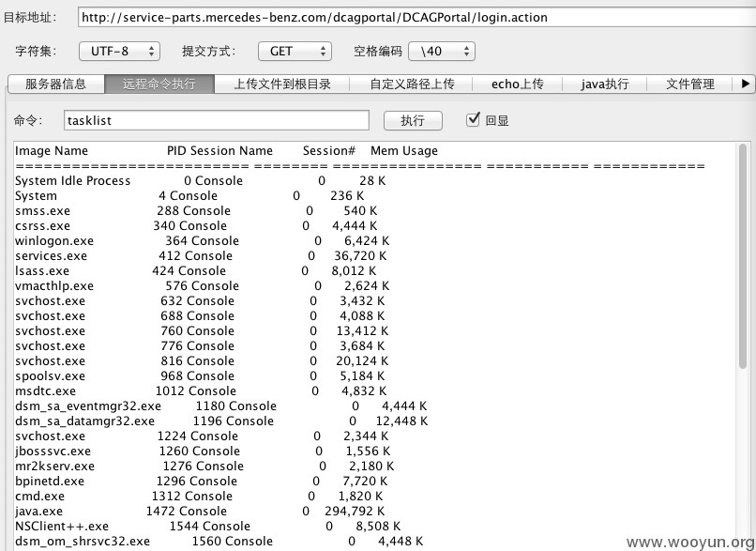The height and width of the screenshot is (551, 756).
Task: Select the java.exe row
Action: (200, 511)
